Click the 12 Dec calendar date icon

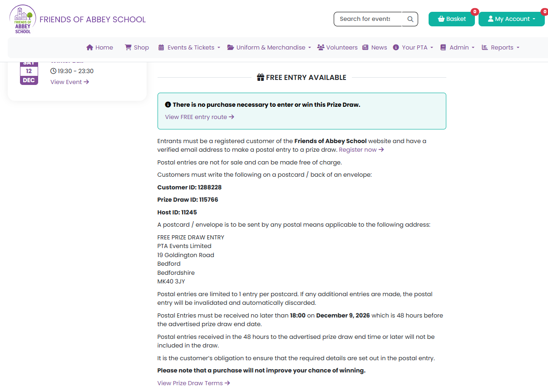29,73
